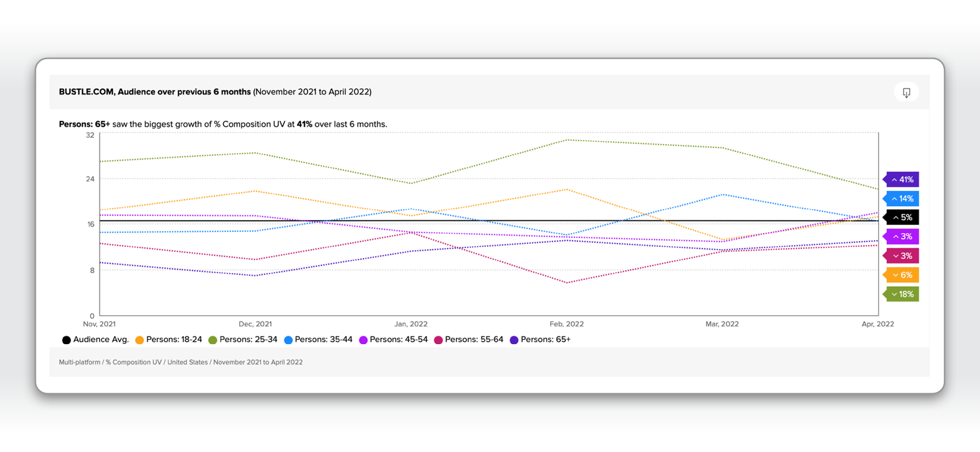The image size is (980, 452).
Task: Toggle the Persons: 55-64 legend item
Action: (469, 340)
